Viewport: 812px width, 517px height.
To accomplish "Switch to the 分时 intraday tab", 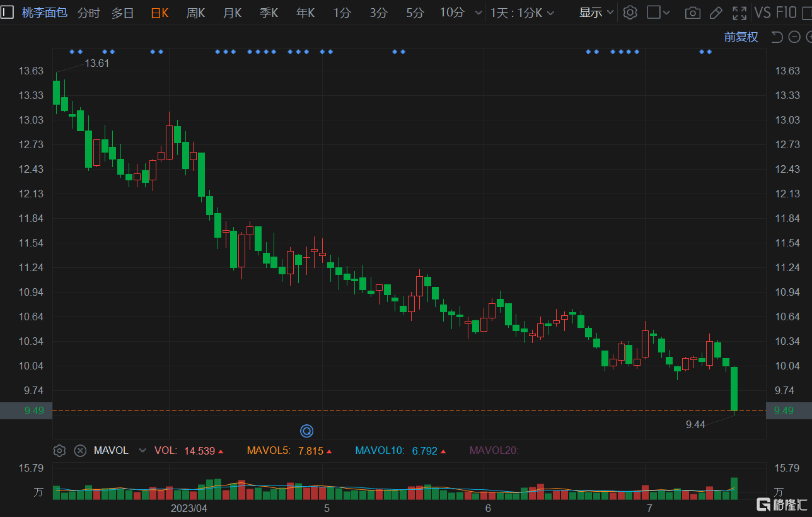I will pos(88,12).
